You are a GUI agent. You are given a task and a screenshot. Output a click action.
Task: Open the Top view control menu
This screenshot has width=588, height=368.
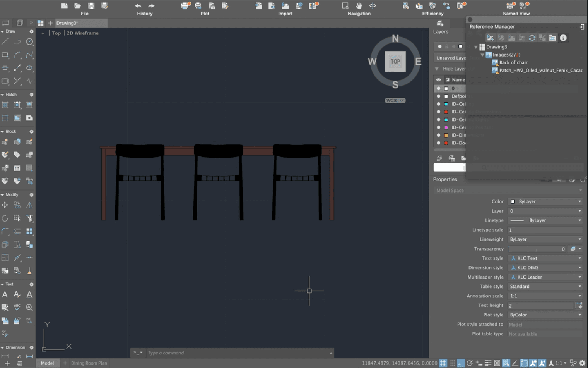[x=56, y=33]
